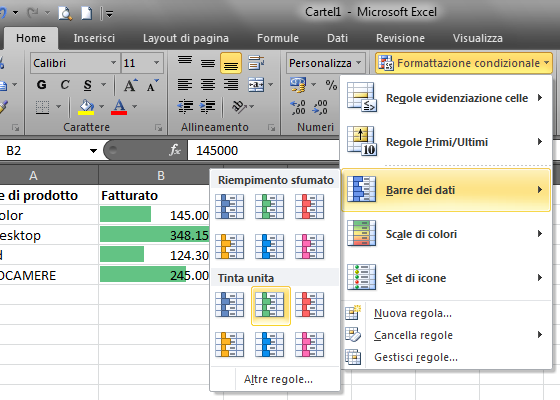This screenshot has width=560, height=400.
Task: Toggle bold (G) formatting
Action: (41, 85)
